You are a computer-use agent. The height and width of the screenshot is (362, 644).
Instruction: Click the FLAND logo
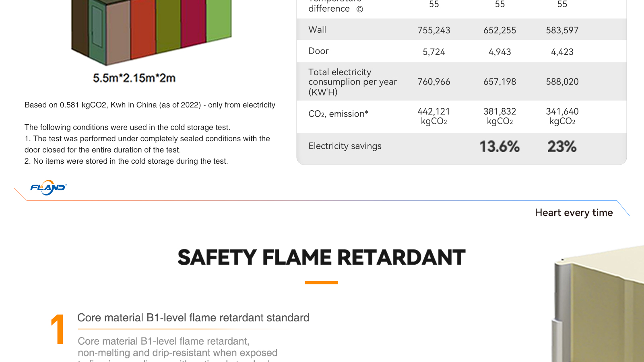(48, 187)
